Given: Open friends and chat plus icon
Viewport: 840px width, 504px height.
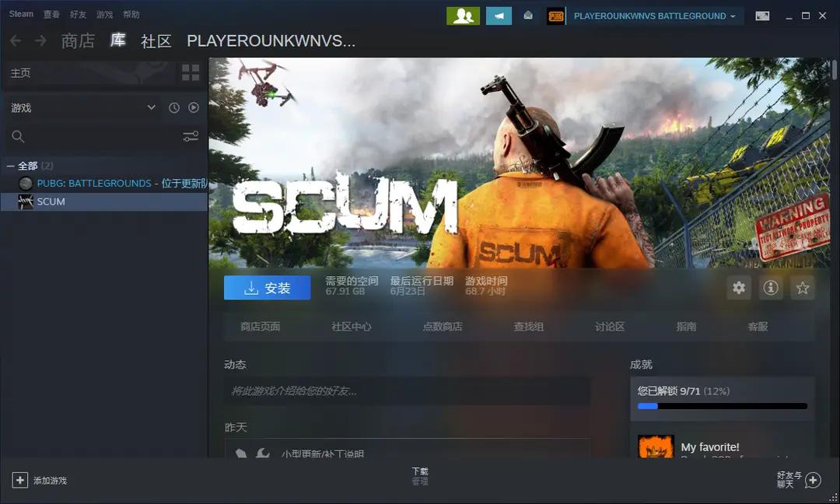Looking at the screenshot, I should (x=813, y=481).
